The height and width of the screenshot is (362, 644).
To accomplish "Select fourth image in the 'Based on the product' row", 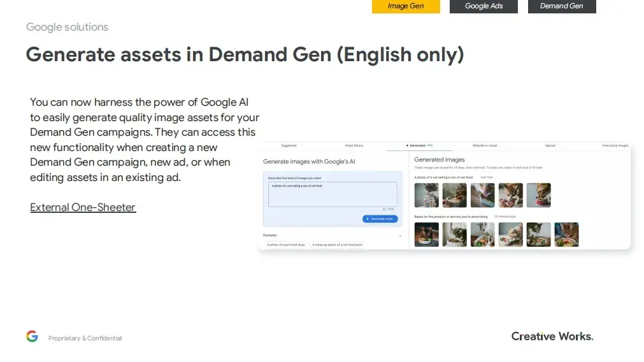I will [510, 235].
